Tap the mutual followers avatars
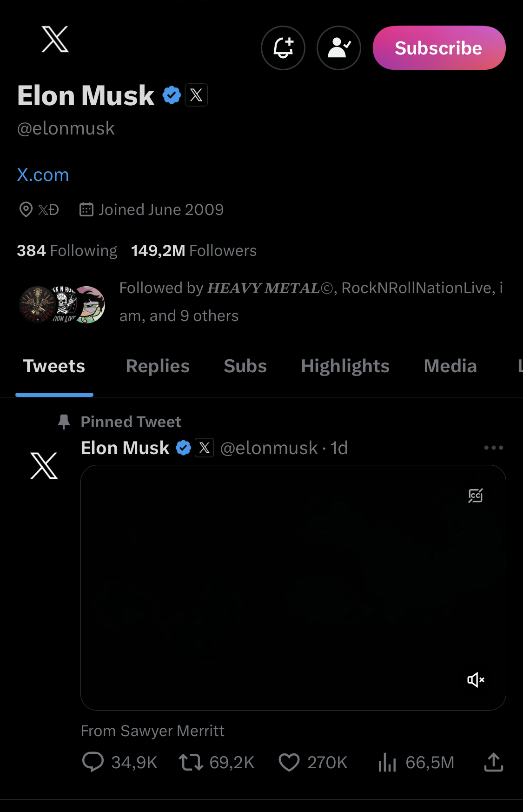Image resolution: width=523 pixels, height=812 pixels. (x=62, y=305)
